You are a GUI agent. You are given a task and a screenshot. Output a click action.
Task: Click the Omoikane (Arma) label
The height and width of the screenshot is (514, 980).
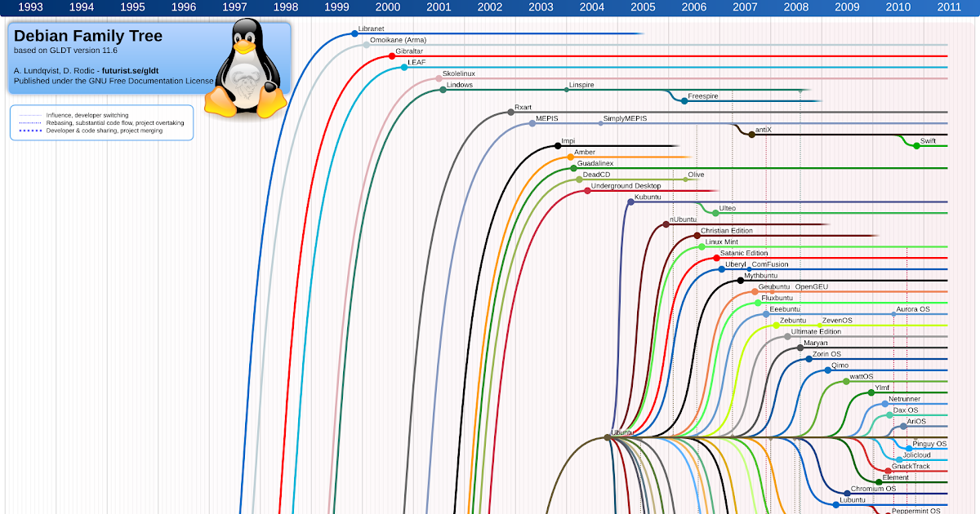pyautogui.click(x=398, y=40)
